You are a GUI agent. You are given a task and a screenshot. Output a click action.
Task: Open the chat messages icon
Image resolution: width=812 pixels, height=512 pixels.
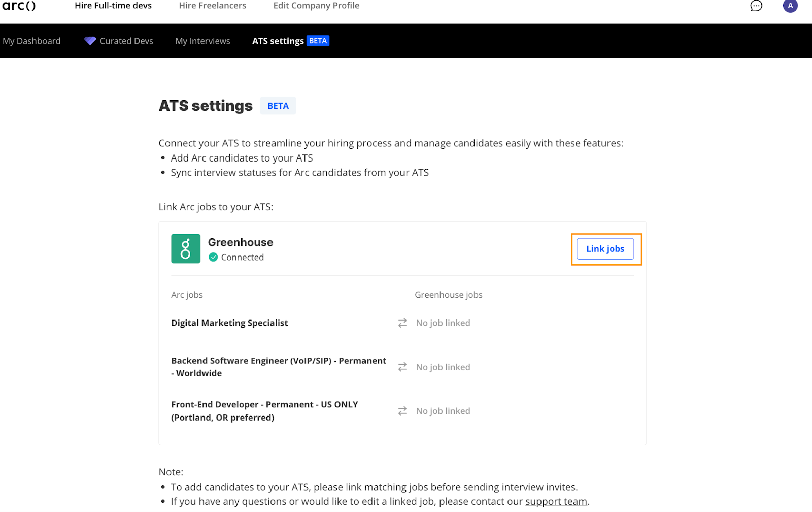coord(756,6)
